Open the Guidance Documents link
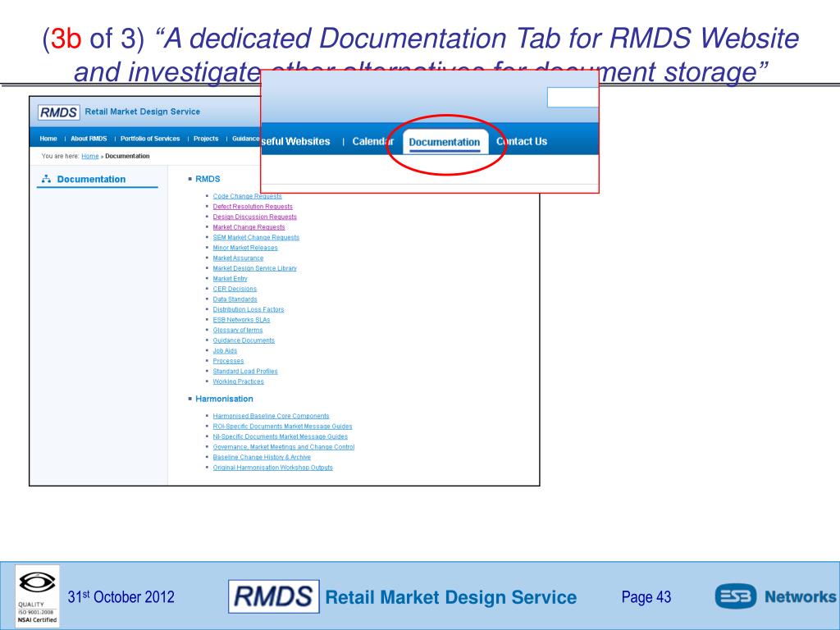Image resolution: width=840 pixels, height=630 pixels. pos(244,340)
